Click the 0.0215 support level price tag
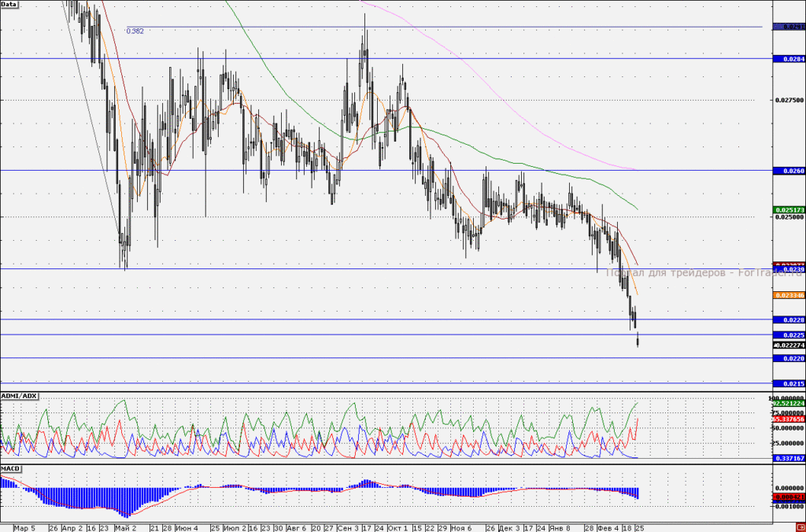Screen dimensions: 806x532 (789, 383)
